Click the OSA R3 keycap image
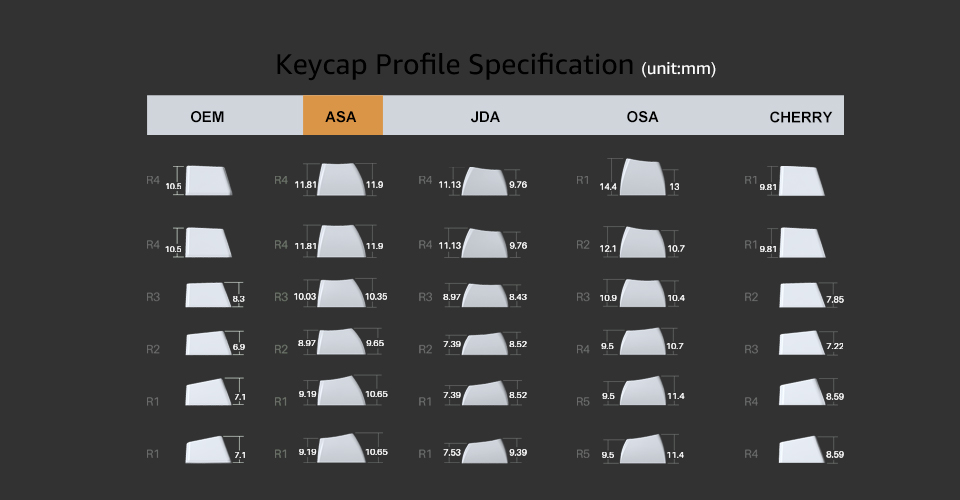The height and width of the screenshot is (500, 960). pos(642,294)
